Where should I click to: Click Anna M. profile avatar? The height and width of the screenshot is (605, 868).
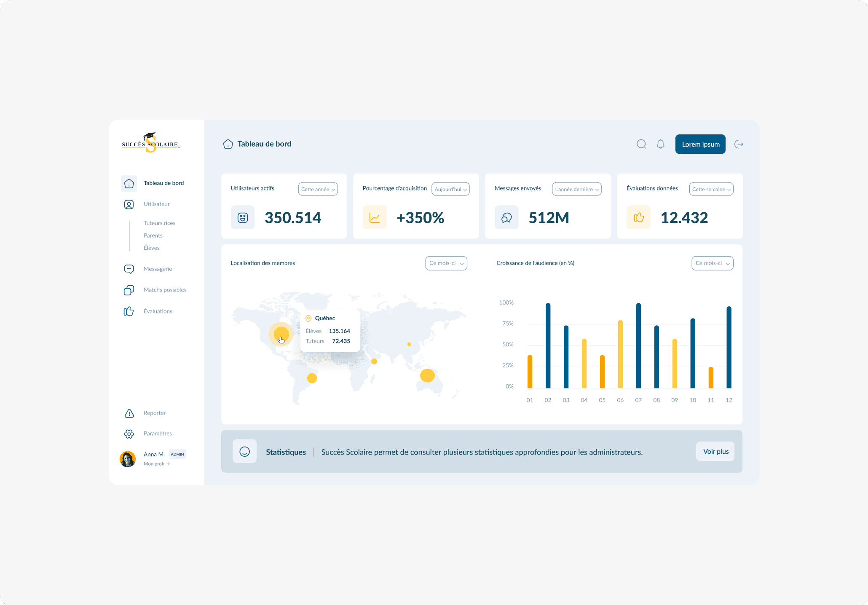[128, 459]
